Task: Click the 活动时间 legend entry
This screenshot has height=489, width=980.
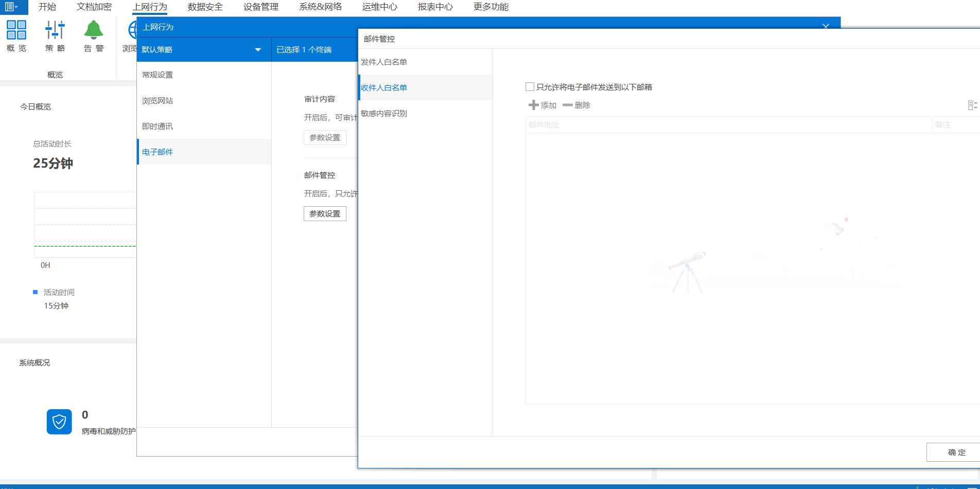Action: pos(59,292)
